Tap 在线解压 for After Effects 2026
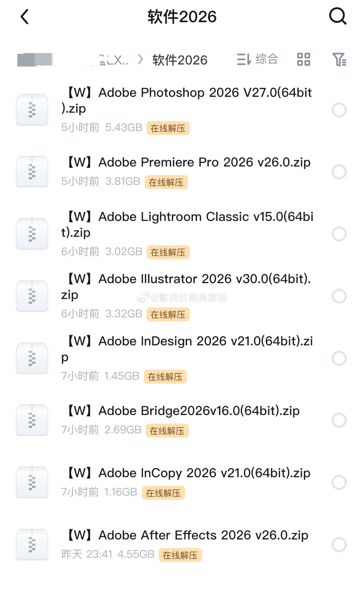Viewport: 364px width, 595px height. [x=180, y=555]
